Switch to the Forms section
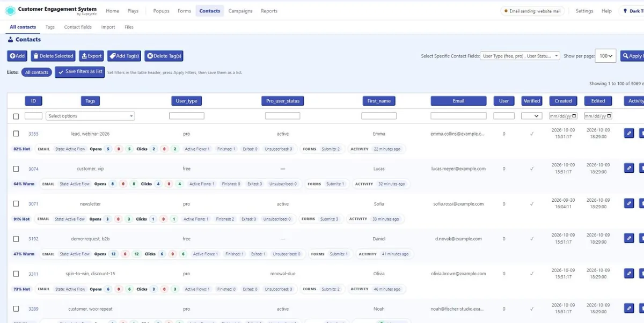The image size is (644, 323). tap(184, 11)
